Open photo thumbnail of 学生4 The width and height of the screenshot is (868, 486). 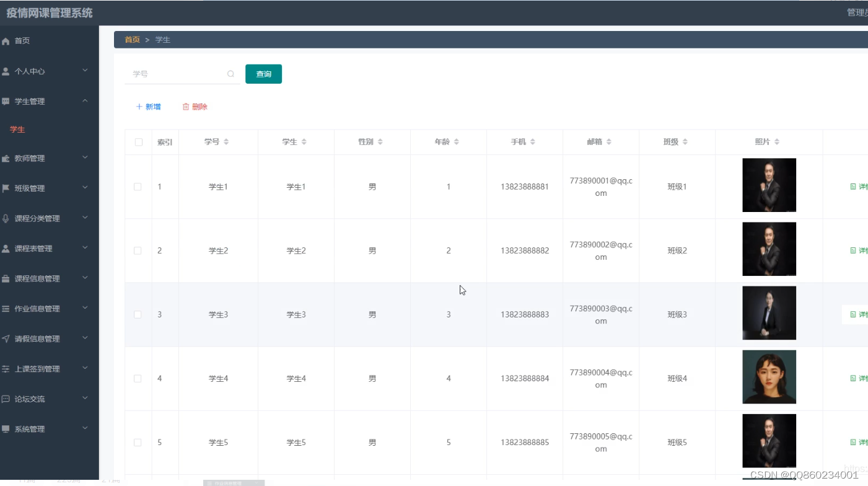[769, 377]
